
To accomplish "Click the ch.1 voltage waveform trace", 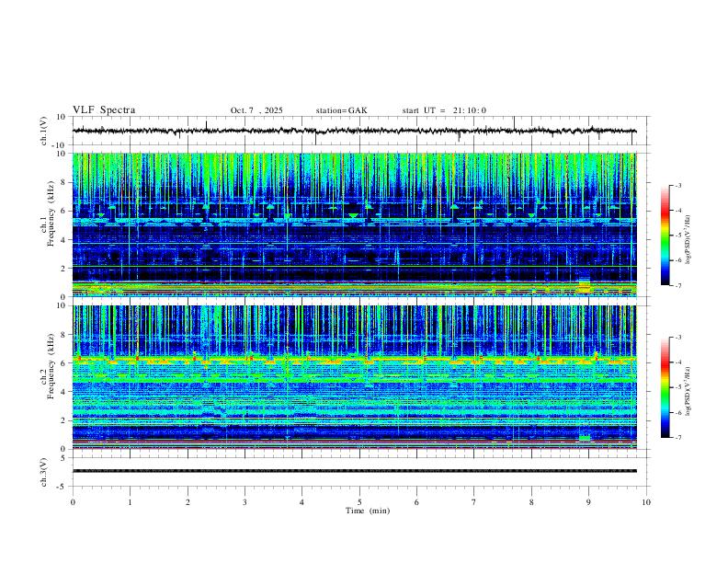I will tap(354, 131).
